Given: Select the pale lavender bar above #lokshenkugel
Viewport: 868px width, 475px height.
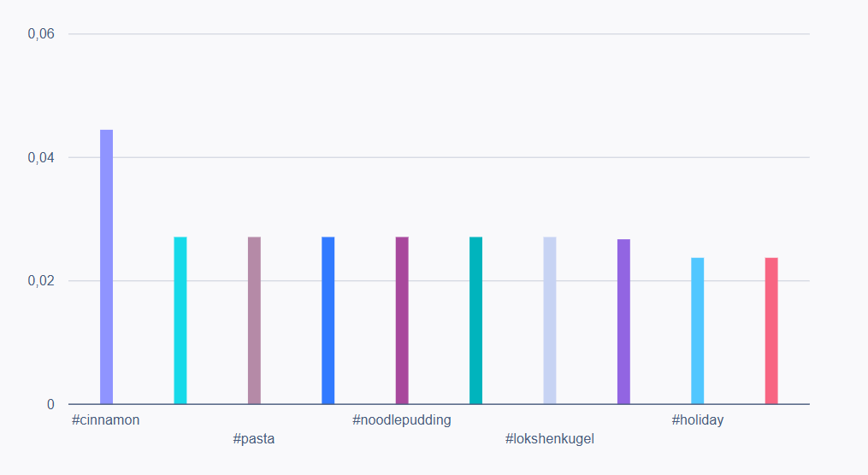Looking at the screenshot, I should (x=550, y=320).
